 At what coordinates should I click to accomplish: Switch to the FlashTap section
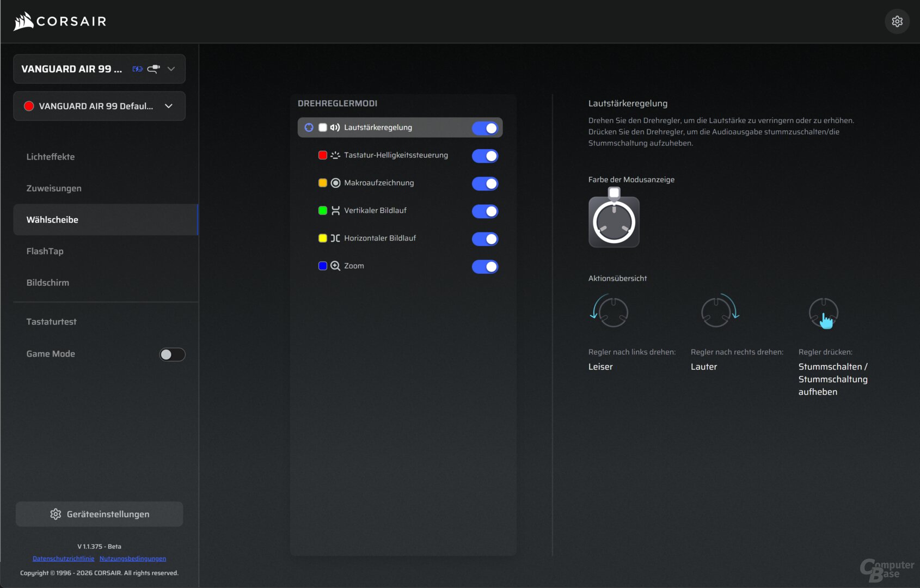44,251
